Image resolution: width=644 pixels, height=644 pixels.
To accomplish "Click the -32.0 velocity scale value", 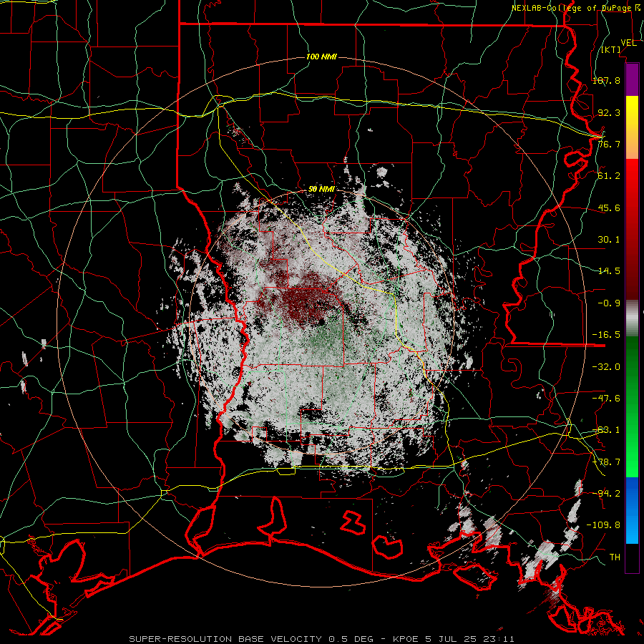I will [606, 367].
